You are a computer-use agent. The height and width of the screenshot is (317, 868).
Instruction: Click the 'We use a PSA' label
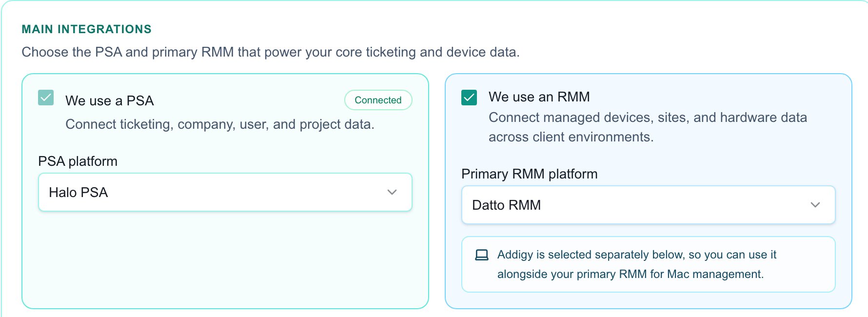[x=110, y=100]
